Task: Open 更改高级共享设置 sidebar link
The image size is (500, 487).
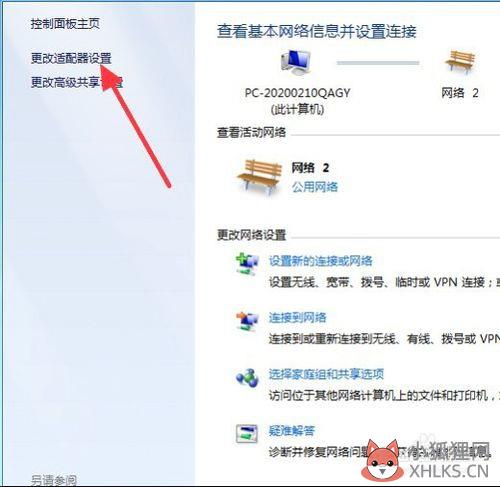Action: 77,82
